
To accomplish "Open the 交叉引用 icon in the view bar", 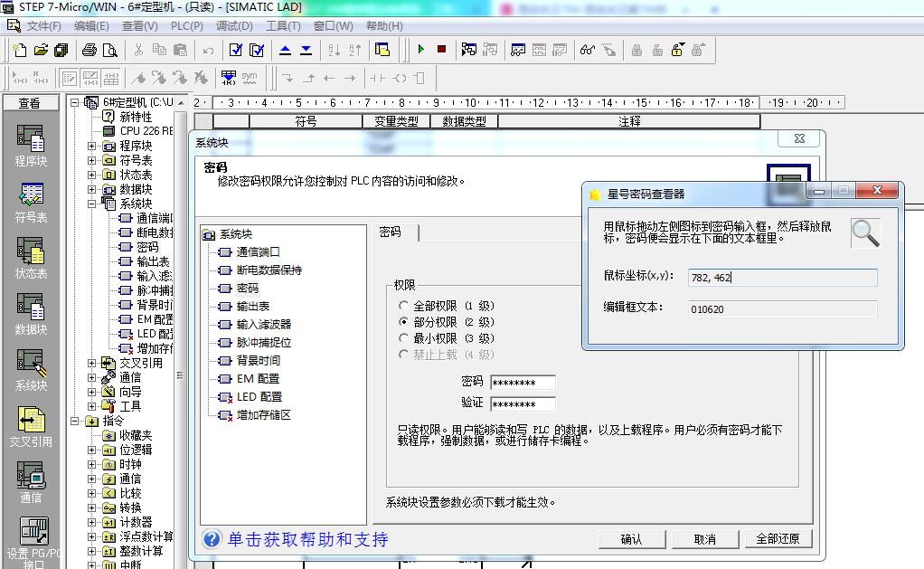I will [x=31, y=426].
